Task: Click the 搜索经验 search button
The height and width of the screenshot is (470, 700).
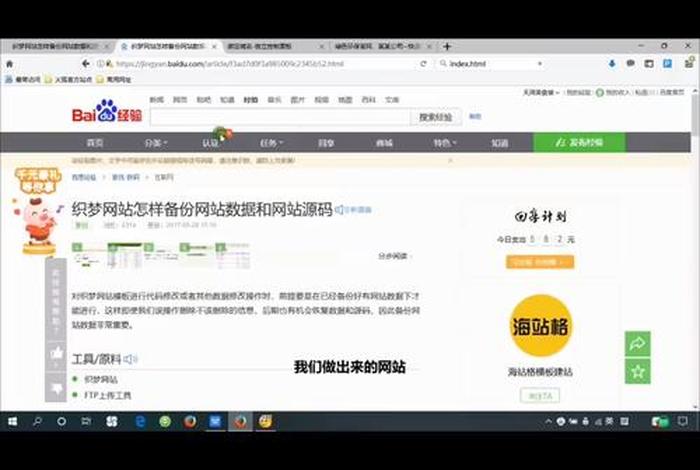Action: coord(435,117)
